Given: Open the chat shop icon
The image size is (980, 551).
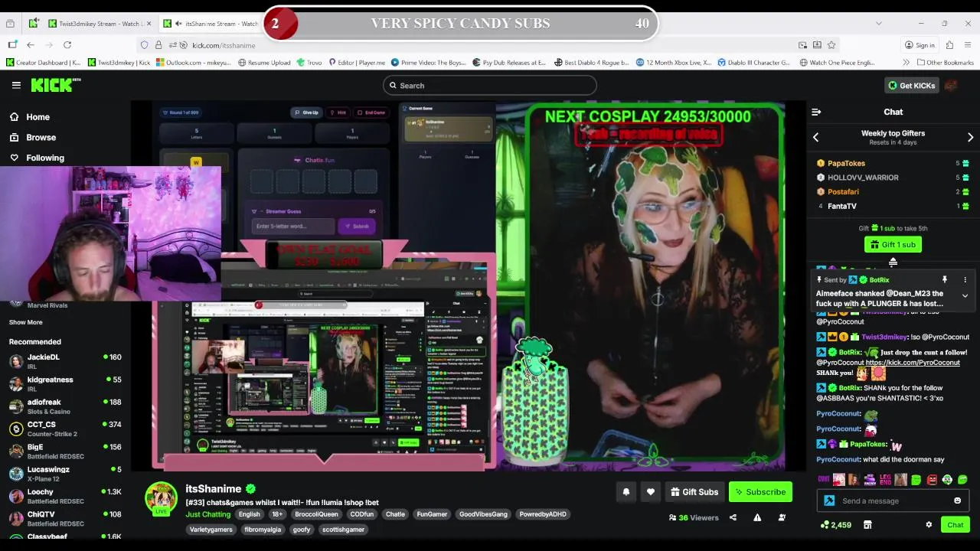Looking at the screenshot, I should pos(867,525).
